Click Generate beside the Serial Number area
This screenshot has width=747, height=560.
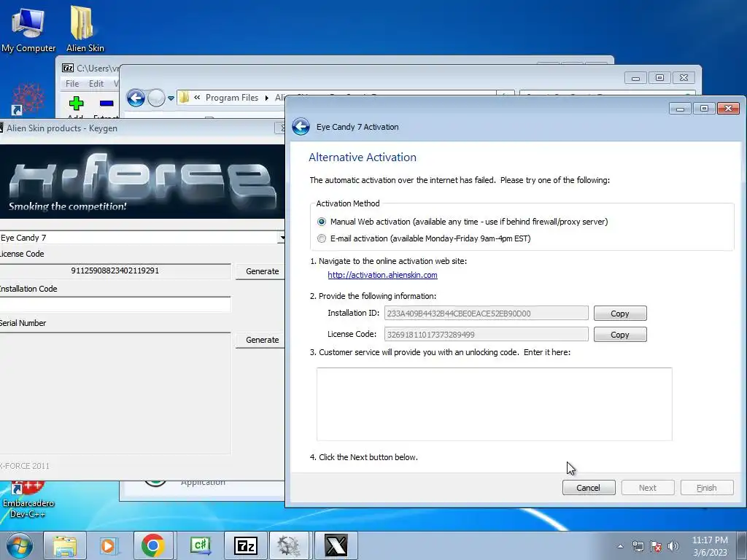262,340
